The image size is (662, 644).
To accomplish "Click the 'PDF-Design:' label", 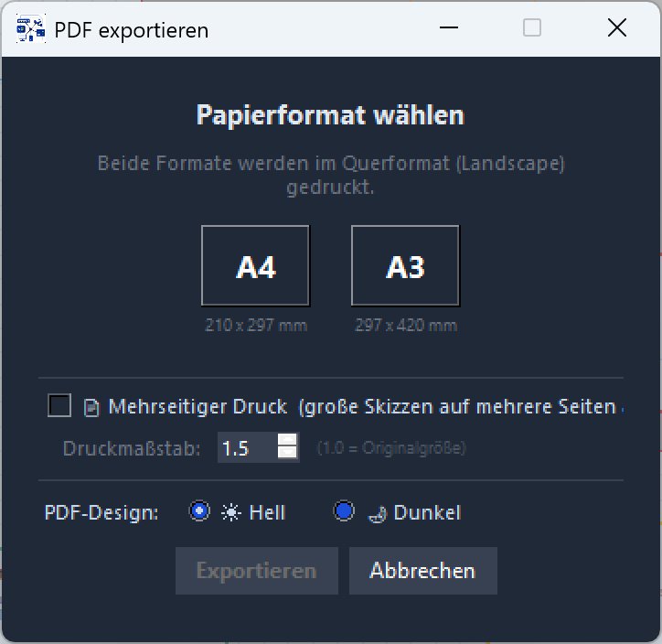I will (101, 512).
